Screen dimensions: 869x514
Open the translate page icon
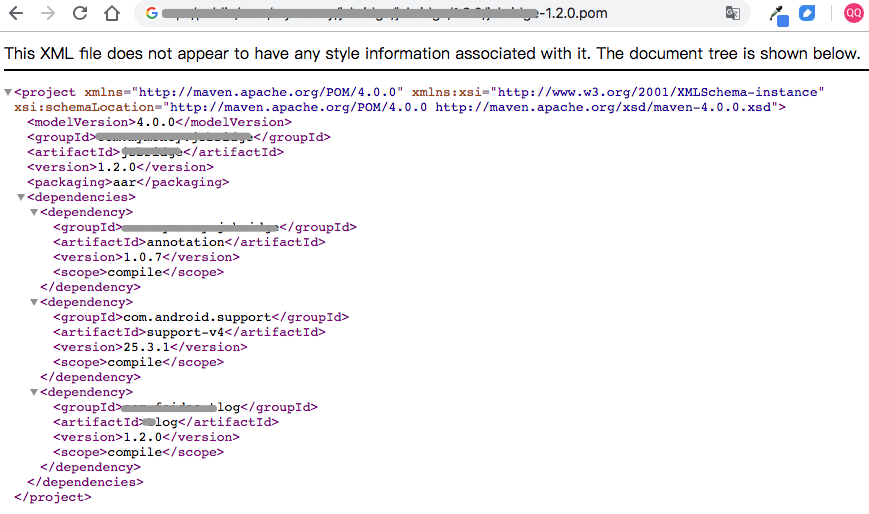[x=733, y=13]
